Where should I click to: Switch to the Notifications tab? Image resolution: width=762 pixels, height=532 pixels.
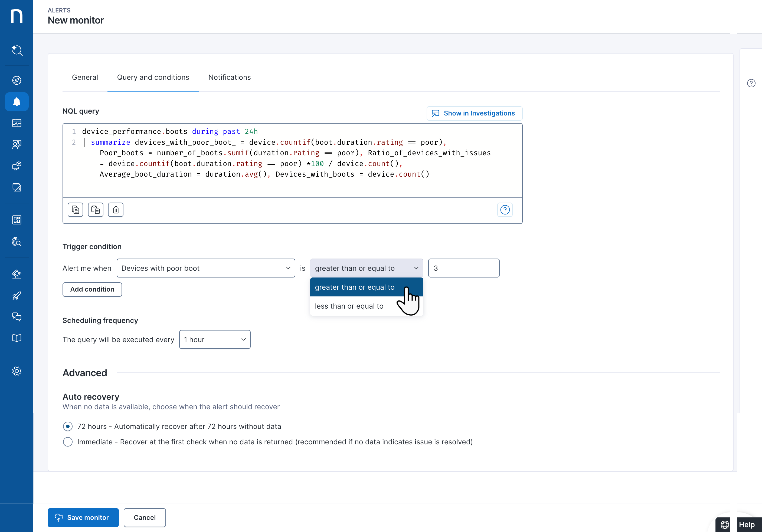coord(229,77)
